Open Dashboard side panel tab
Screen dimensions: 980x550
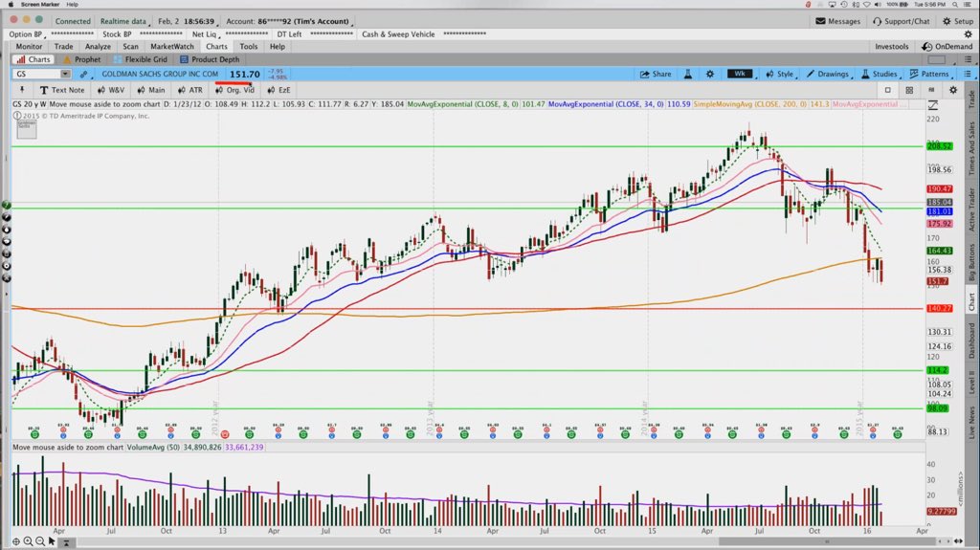pyautogui.click(x=972, y=340)
